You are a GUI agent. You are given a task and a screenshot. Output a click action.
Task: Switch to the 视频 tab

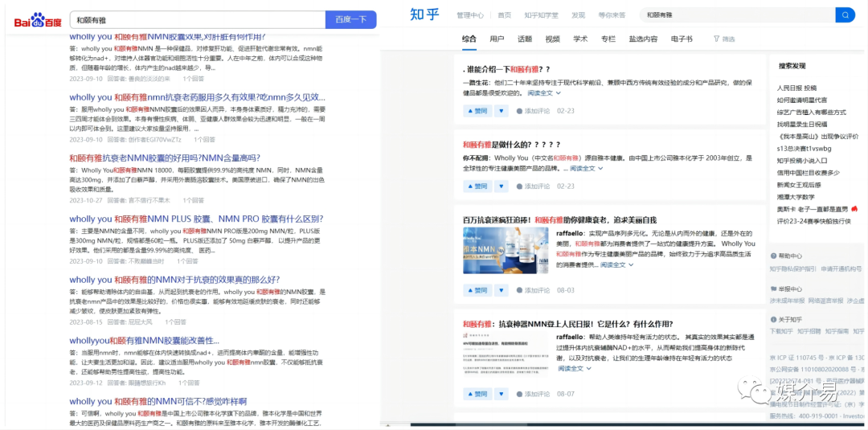pos(552,39)
